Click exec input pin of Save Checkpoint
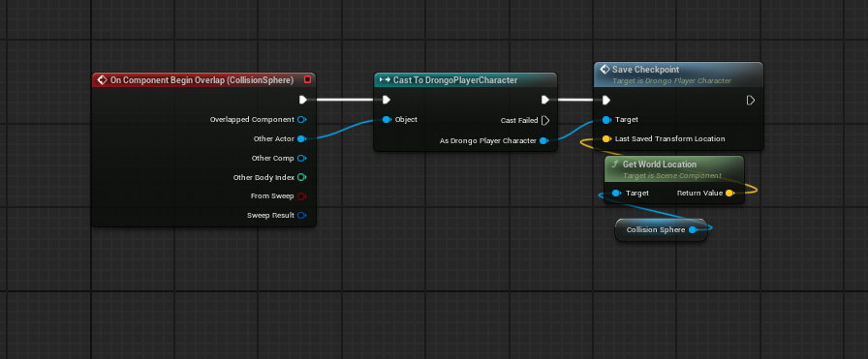The width and height of the screenshot is (868, 359). [x=606, y=100]
